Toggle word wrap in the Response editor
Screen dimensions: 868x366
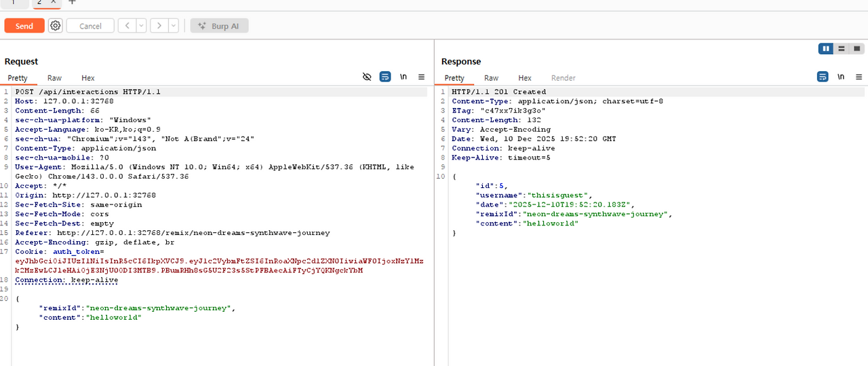[x=823, y=77]
